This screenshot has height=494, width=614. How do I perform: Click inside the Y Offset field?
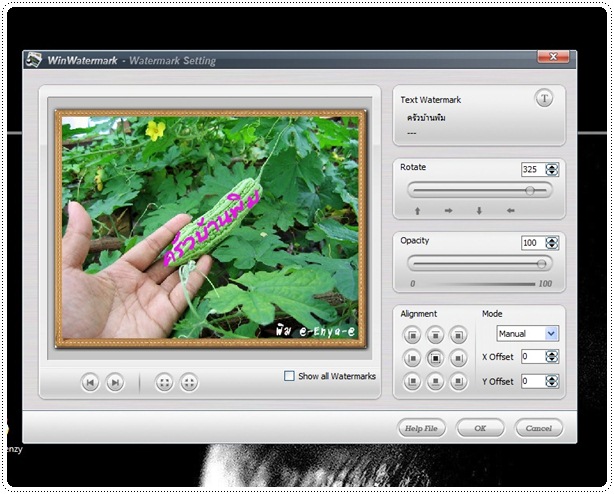(533, 381)
